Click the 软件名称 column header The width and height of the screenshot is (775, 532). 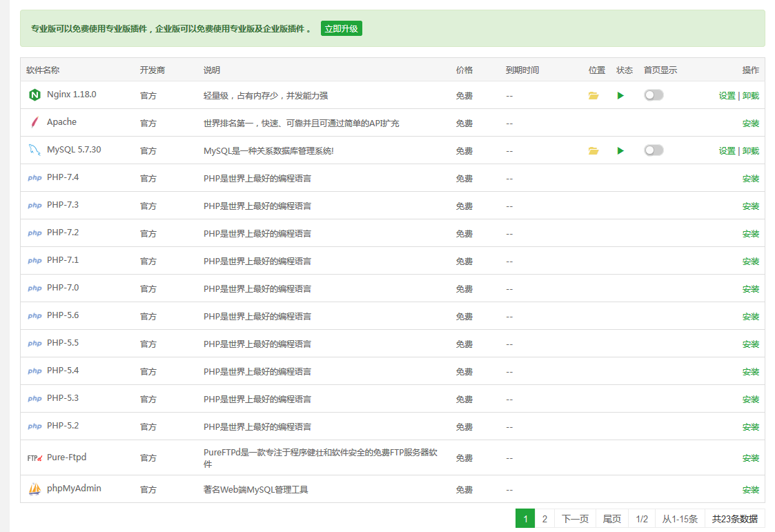(x=43, y=70)
